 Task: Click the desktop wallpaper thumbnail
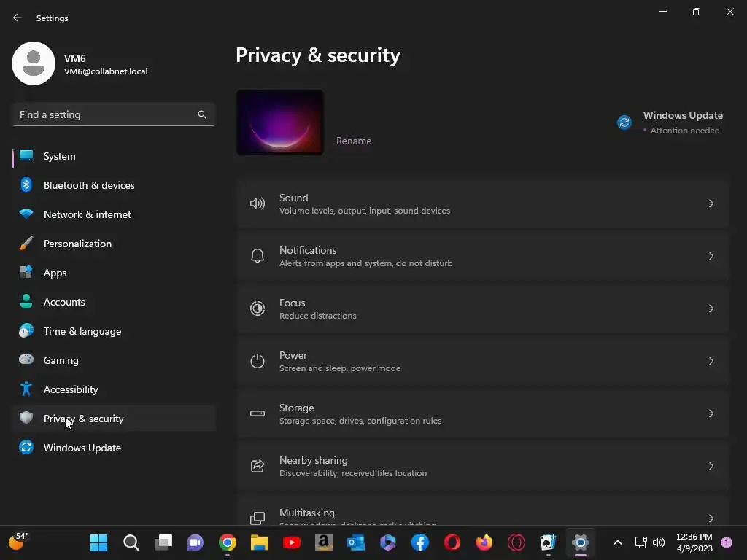point(280,122)
